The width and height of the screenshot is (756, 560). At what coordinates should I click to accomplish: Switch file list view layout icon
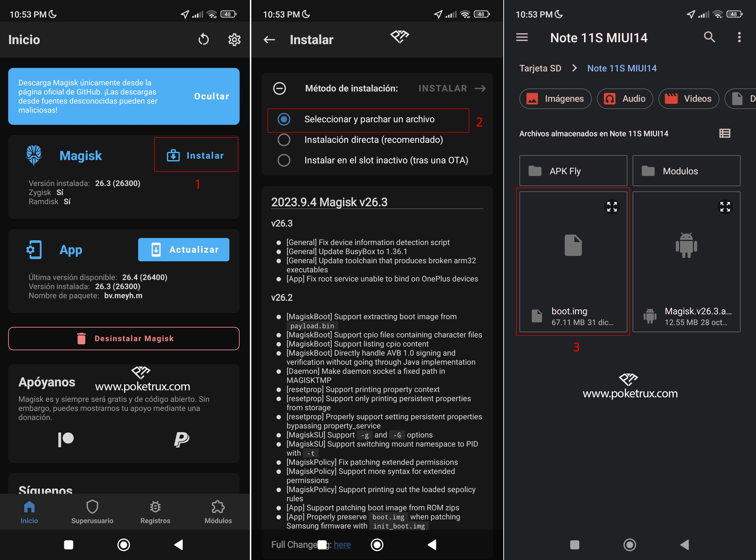coord(725,133)
